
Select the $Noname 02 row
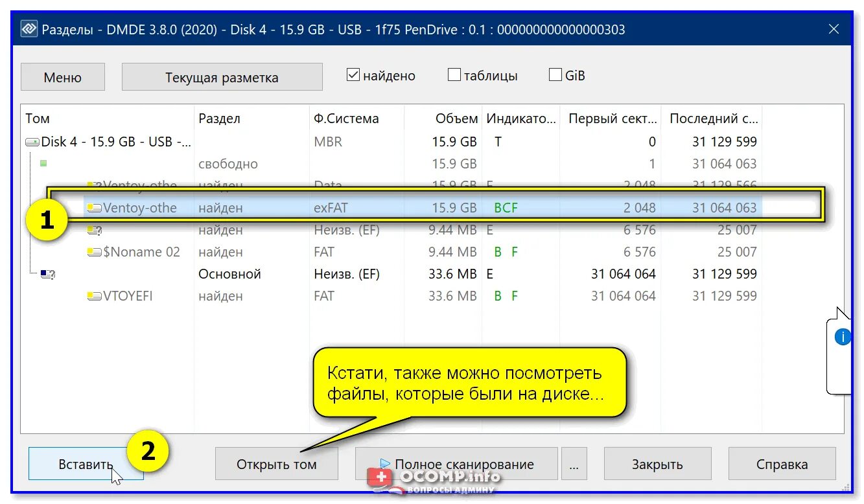(x=391, y=252)
